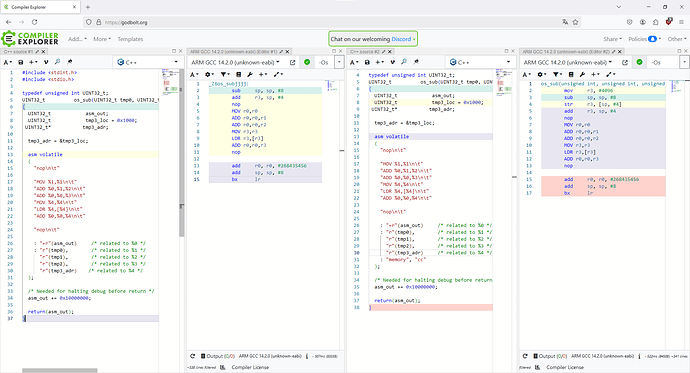Image resolution: width=690 pixels, height=373 pixels.
Task: Choose compiler ARM GCC 14.2.0 for Editor #2
Action: [568, 62]
